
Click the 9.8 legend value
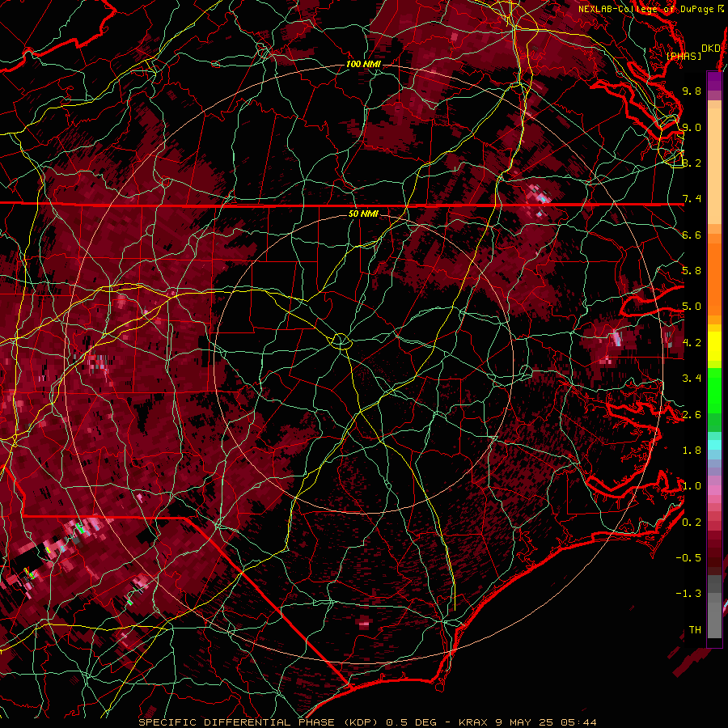tap(692, 91)
